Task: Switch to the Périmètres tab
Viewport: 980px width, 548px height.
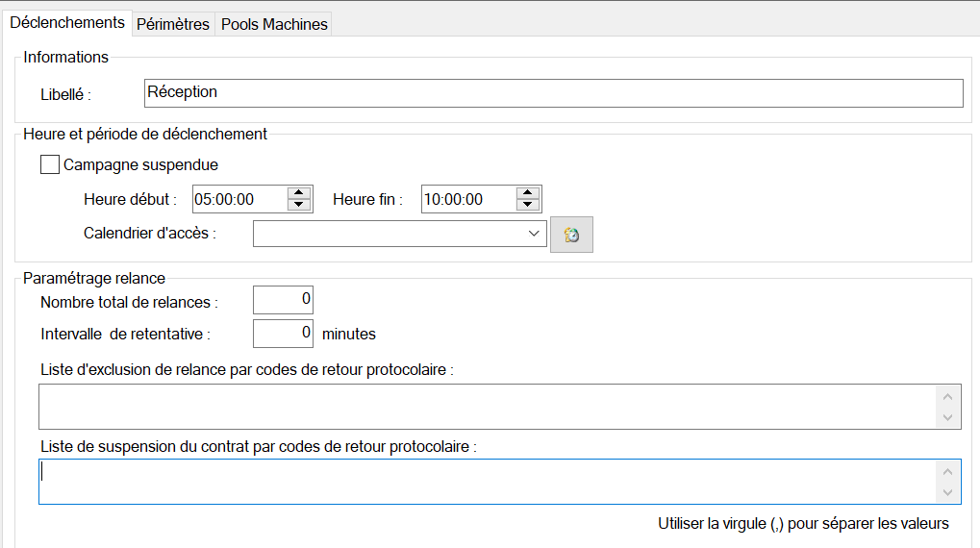Action: tap(173, 24)
